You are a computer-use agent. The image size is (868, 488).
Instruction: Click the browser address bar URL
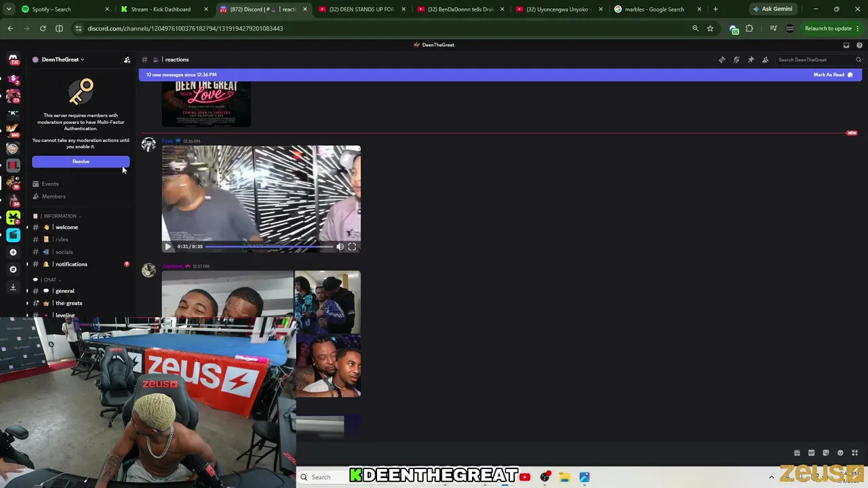tap(185, 28)
